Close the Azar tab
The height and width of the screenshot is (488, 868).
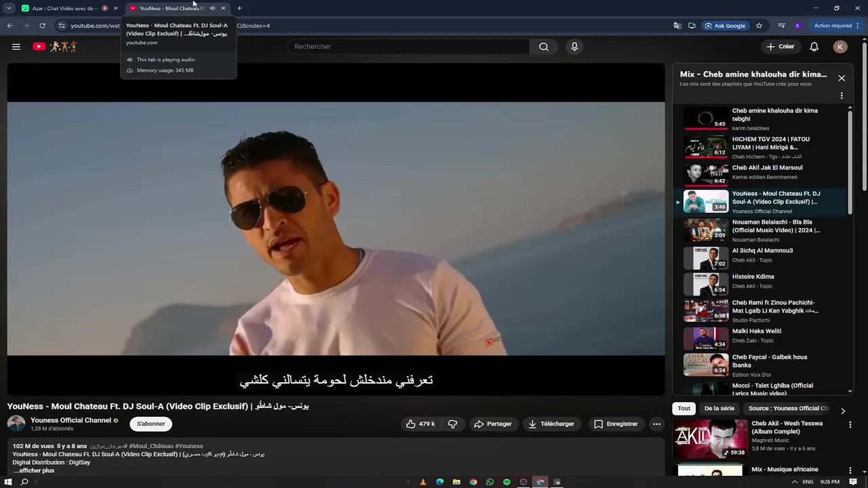click(115, 8)
